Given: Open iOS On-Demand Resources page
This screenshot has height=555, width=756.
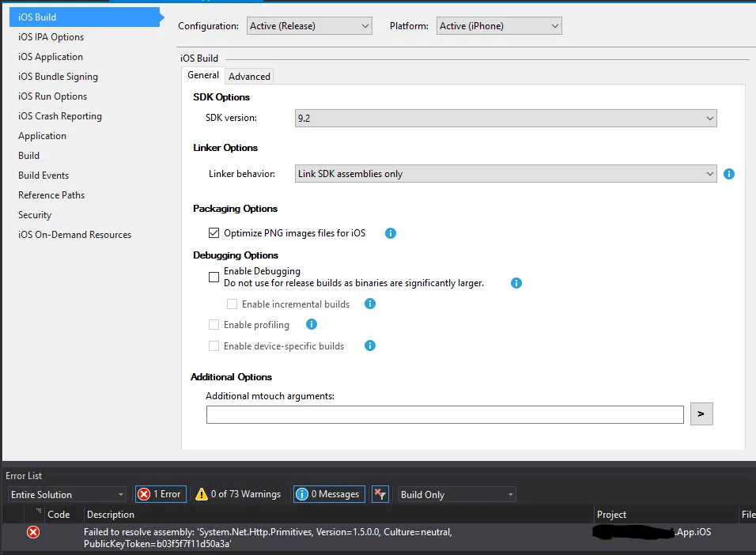Looking at the screenshot, I should coord(75,235).
